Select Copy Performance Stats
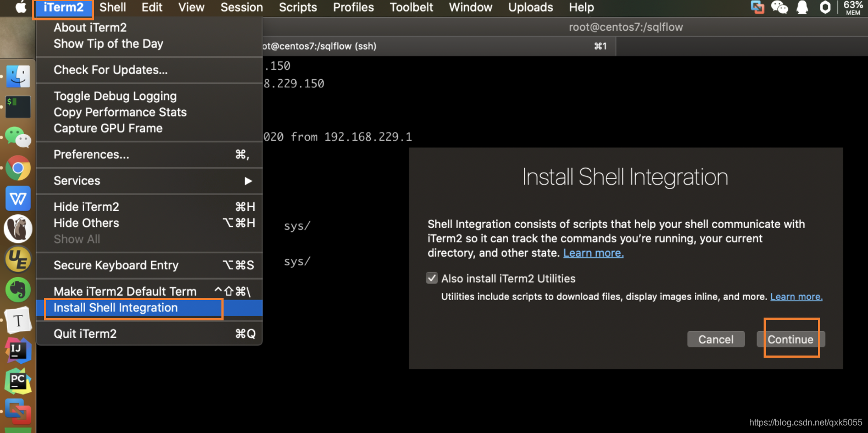This screenshot has height=433, width=868. (149, 112)
